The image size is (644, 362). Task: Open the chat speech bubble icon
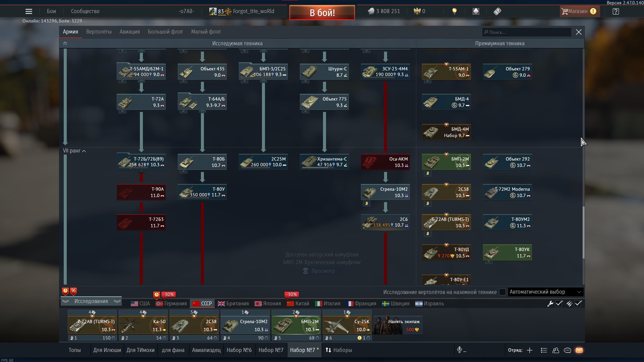pos(568,350)
